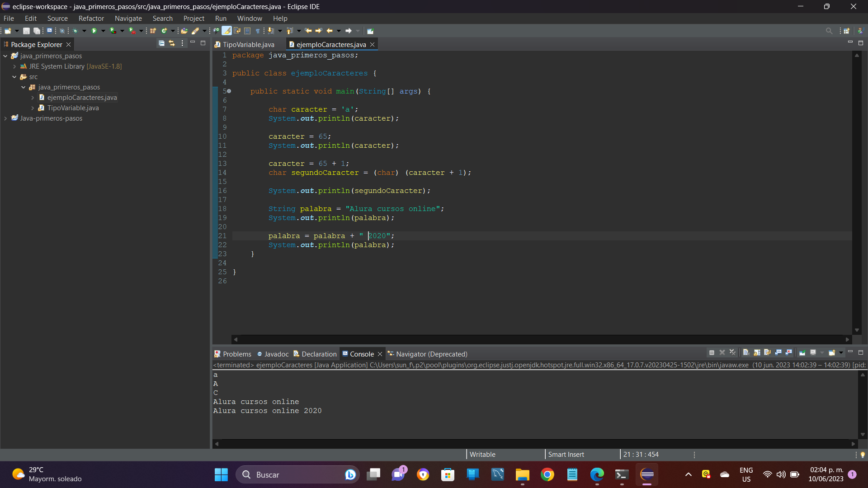Click the ejemploCaracteres.java tree item
Viewport: 868px width, 488px height.
pos(82,97)
